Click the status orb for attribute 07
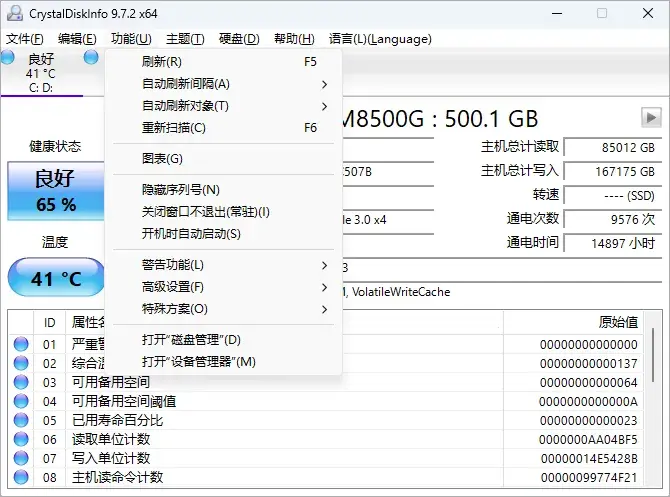This screenshot has height=497, width=670. pos(21,458)
